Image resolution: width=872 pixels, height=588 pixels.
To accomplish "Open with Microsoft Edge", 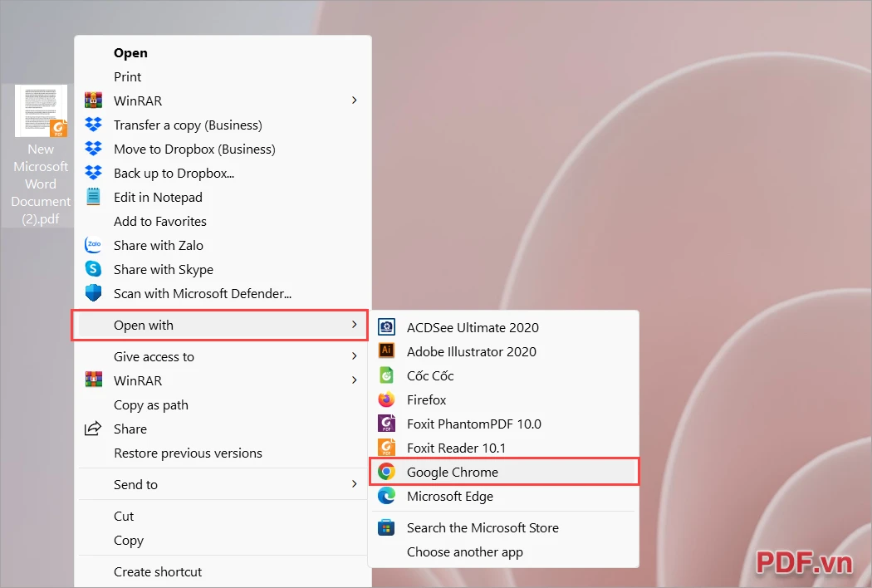I will click(x=504, y=496).
